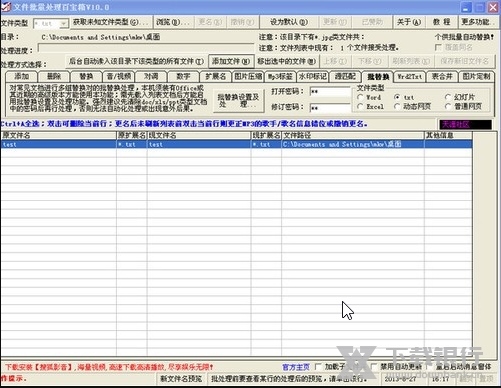
Task: Switch to the 批替换 tab
Action: pos(378,77)
